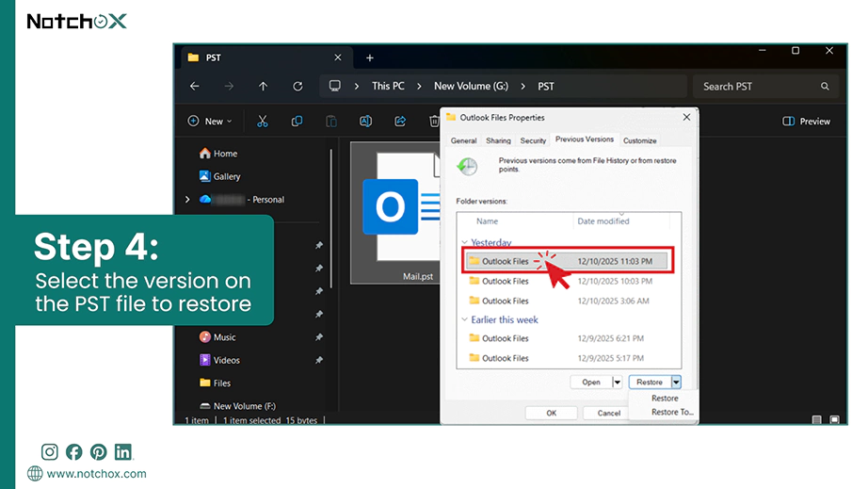
Task: Select New Volume (F:) in navigation pane
Action: [x=237, y=406]
